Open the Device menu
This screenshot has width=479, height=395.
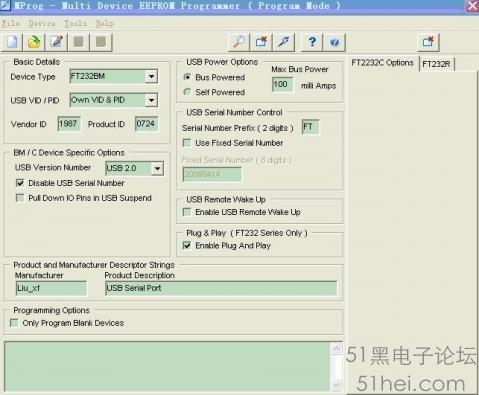[42, 23]
